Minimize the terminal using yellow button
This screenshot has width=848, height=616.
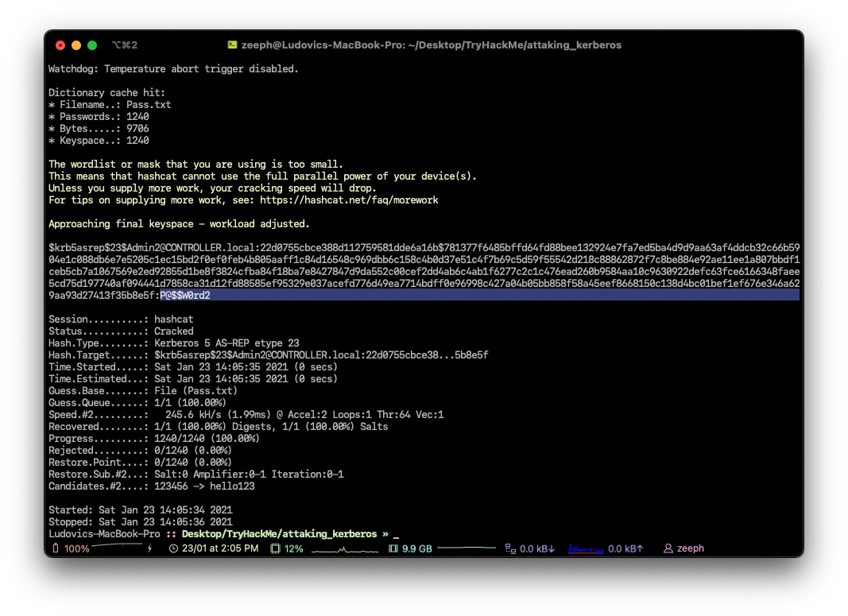click(76, 45)
